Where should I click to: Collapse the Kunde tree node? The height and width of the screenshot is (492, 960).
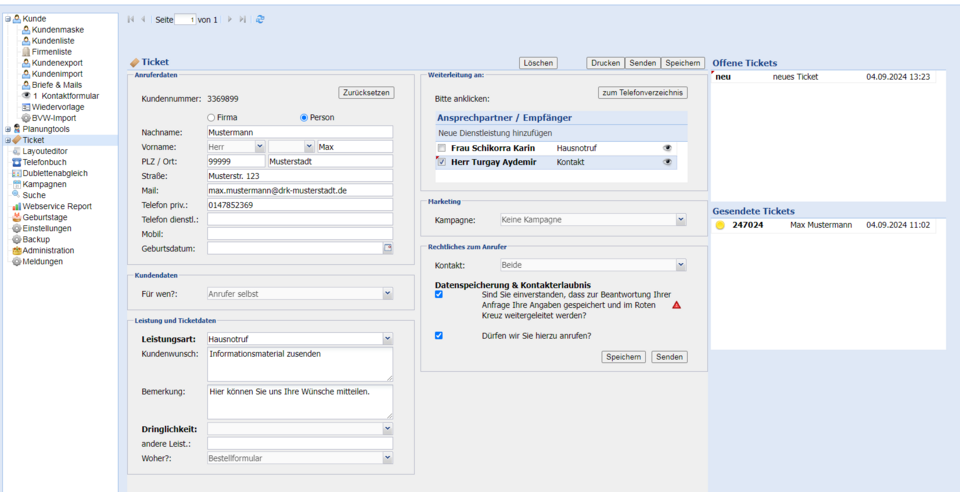7,19
